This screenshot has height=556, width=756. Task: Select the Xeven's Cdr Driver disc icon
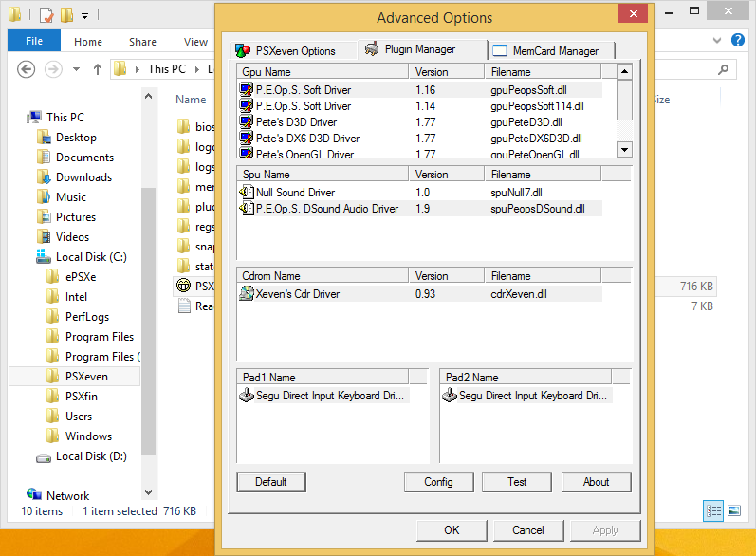[247, 293]
